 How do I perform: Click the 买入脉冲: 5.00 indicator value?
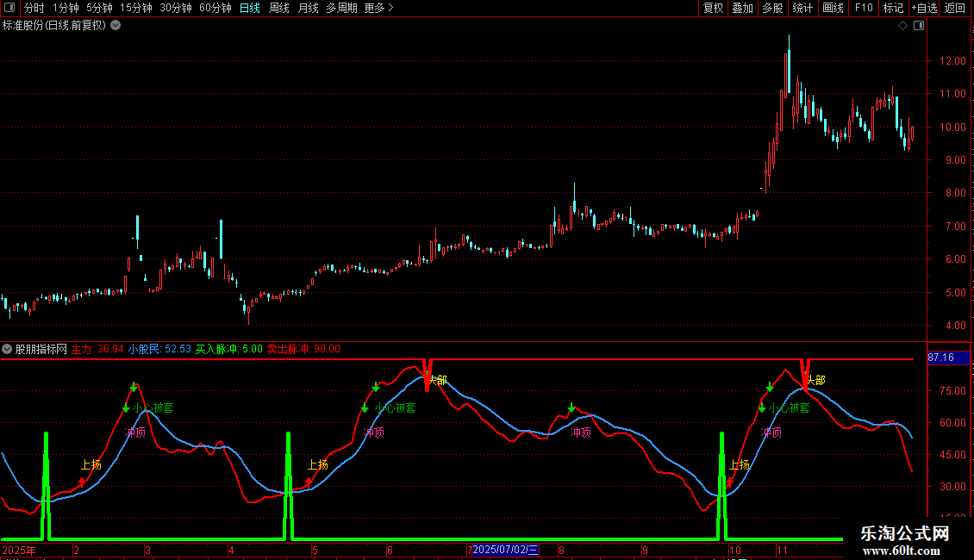(x=228, y=349)
